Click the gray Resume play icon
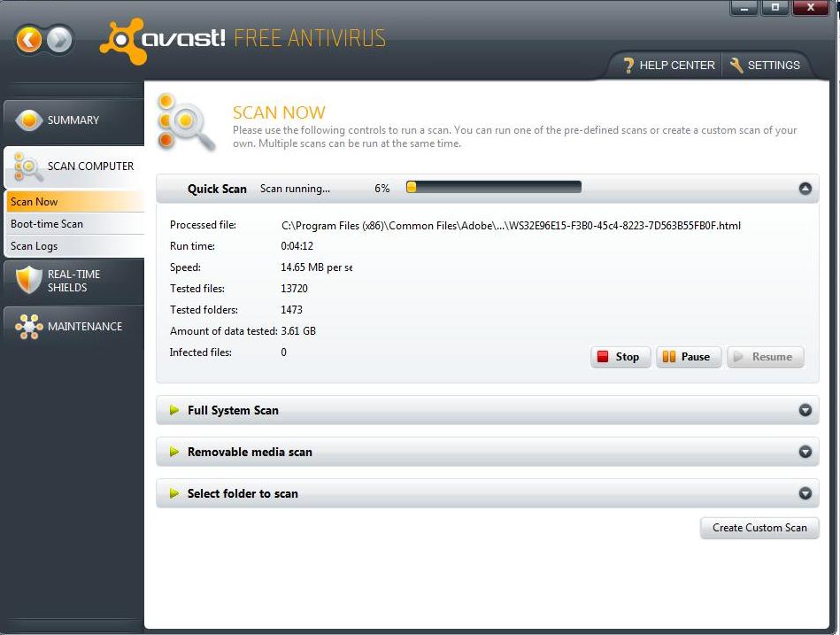Screen dimensions: 840x635 point(738,357)
